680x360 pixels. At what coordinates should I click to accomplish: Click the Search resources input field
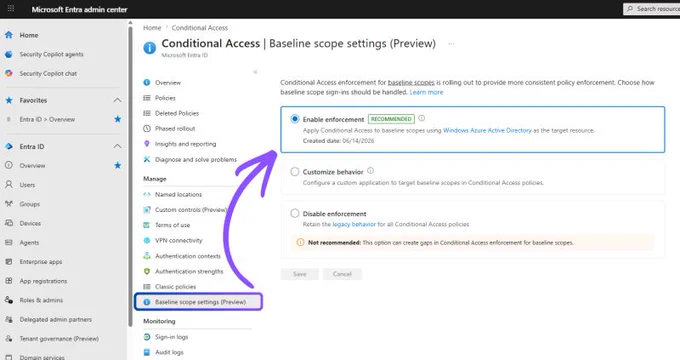tap(652, 9)
